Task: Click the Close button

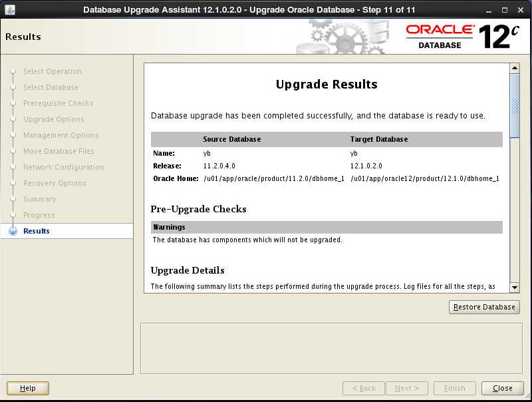Action: pos(503,388)
